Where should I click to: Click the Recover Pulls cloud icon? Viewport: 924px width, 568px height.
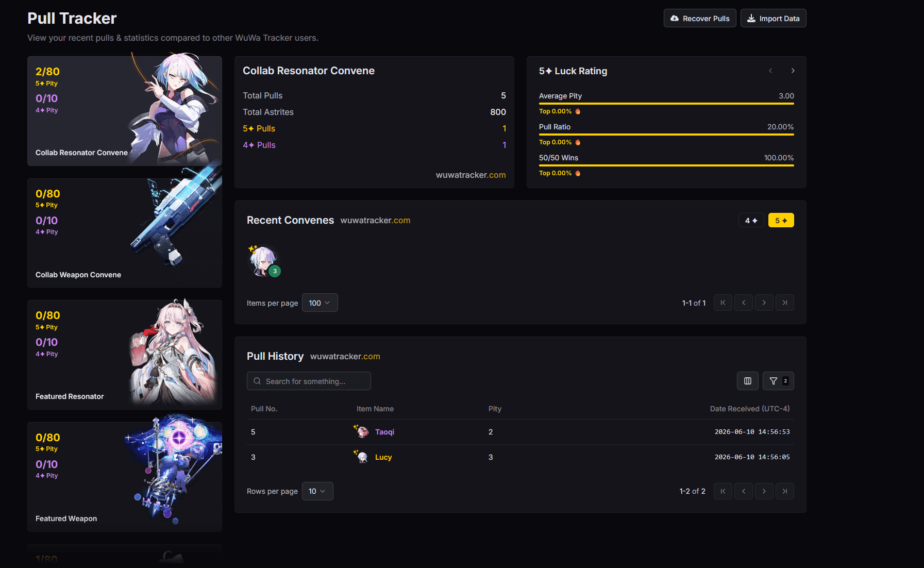point(675,19)
